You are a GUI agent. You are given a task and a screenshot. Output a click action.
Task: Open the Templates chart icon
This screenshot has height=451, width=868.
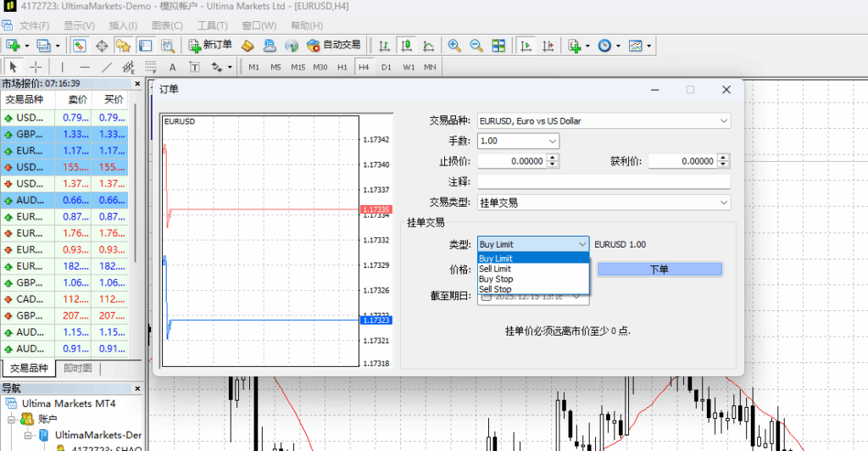[x=636, y=46]
